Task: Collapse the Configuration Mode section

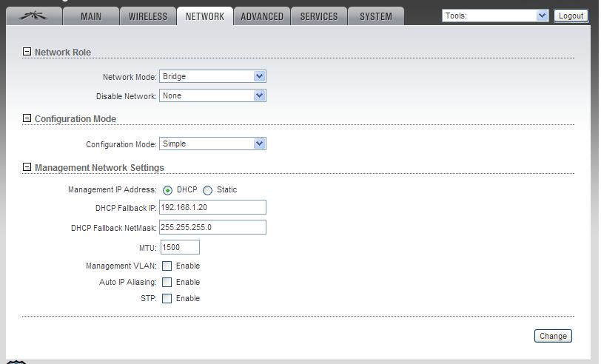Action: click(27, 118)
